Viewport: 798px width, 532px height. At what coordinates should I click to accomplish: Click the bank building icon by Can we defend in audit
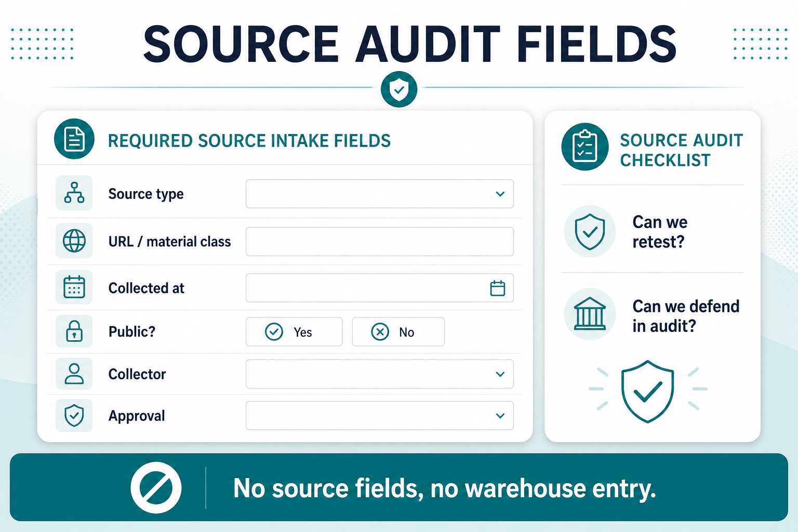pos(590,314)
